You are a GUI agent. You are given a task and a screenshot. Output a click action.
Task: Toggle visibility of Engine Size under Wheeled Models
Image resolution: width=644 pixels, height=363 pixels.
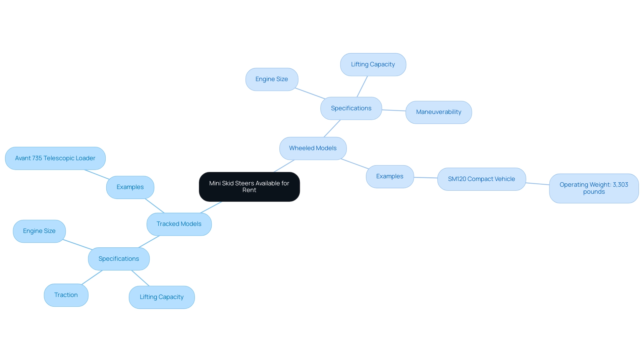(x=272, y=79)
